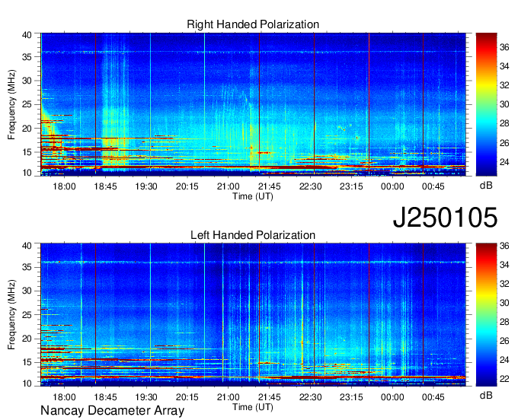518x420 pixels.
Task: Click the 34 dB value on upper colorbar
Action: (x=504, y=66)
